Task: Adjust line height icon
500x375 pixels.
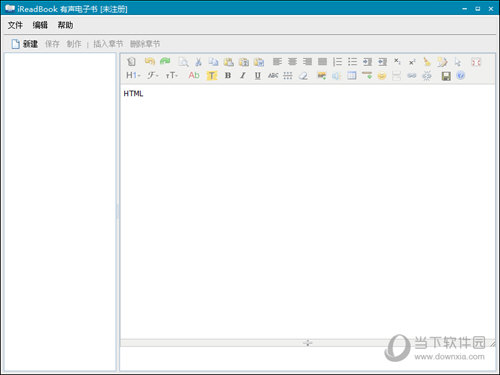Action: click(288, 76)
